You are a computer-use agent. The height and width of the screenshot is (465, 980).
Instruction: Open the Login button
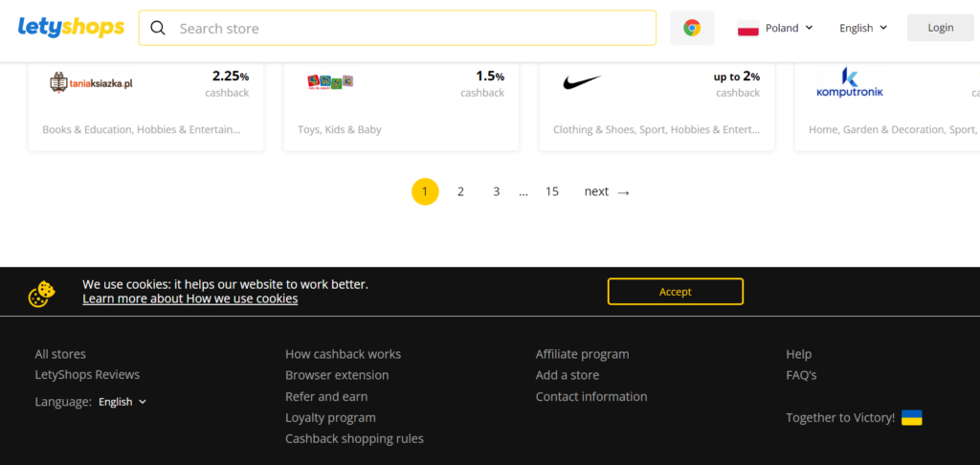pos(941,28)
